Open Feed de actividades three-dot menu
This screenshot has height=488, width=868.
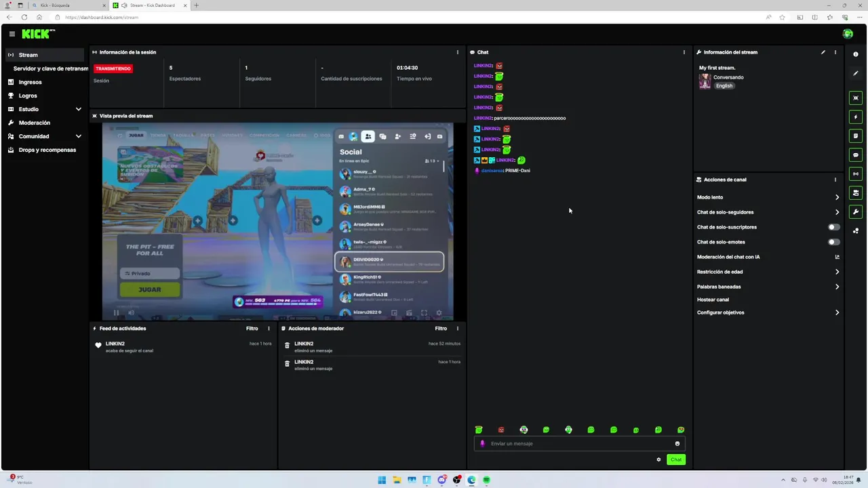tap(269, 329)
